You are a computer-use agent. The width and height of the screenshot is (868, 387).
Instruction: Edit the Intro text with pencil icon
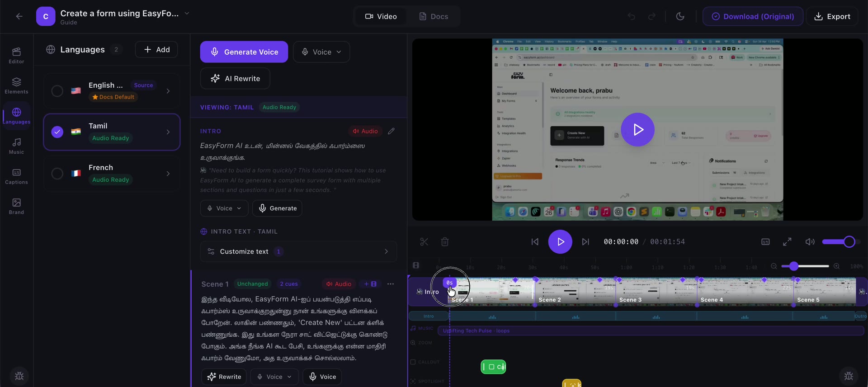pyautogui.click(x=392, y=131)
